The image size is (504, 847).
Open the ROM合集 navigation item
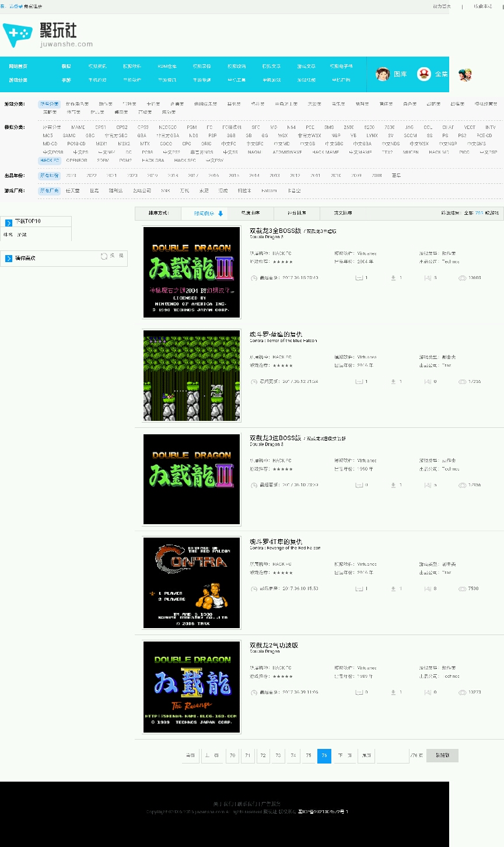(167, 67)
